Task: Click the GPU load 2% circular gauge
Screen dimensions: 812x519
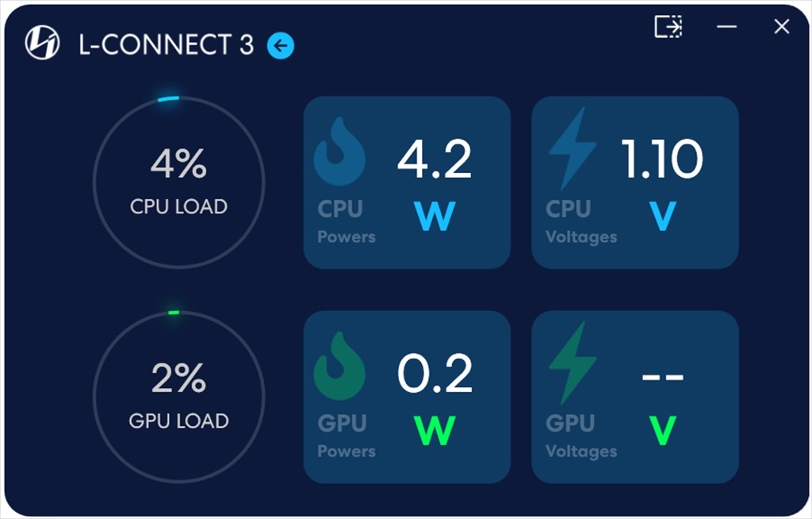Action: [x=178, y=397]
